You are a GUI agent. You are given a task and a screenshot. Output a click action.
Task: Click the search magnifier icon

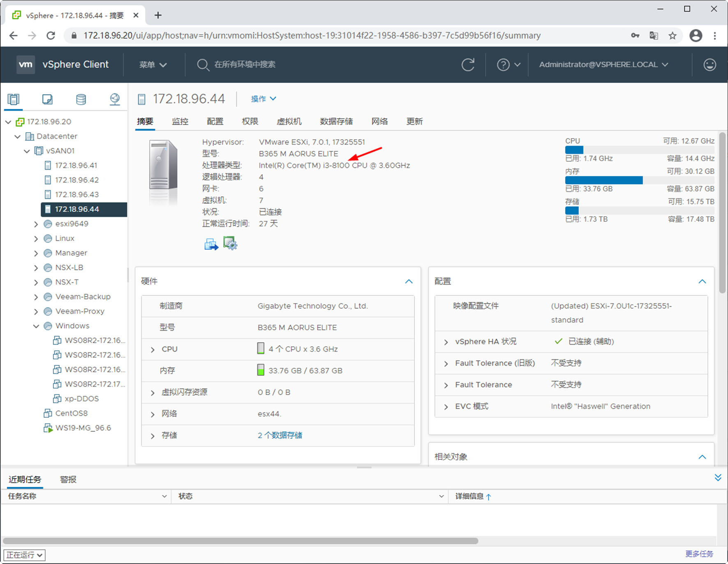point(203,64)
